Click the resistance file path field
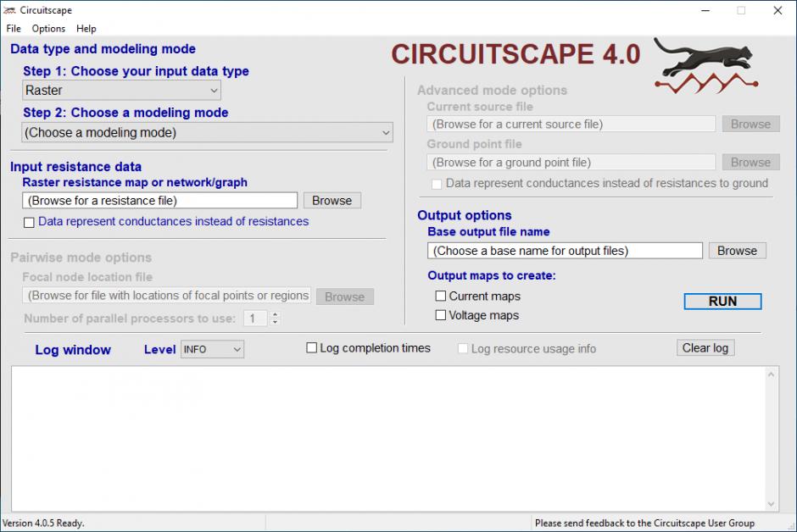797x532 pixels. click(159, 201)
